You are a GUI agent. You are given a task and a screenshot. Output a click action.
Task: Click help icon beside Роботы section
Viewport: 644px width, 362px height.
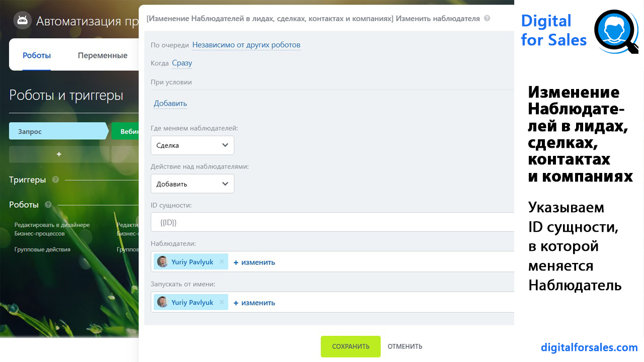pos(48,205)
